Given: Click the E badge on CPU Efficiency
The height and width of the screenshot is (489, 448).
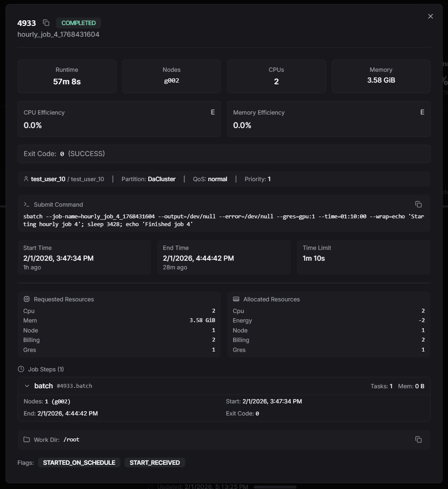Looking at the screenshot, I should point(213,112).
